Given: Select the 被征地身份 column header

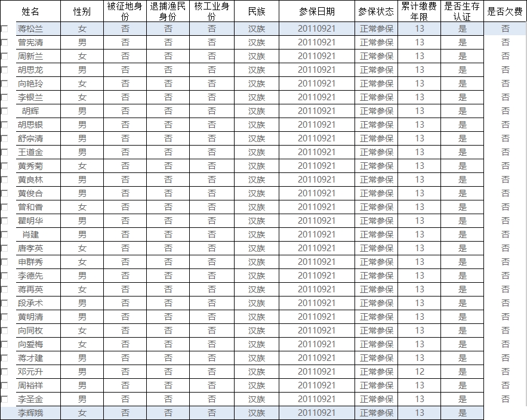Looking at the screenshot, I should tap(125, 11).
